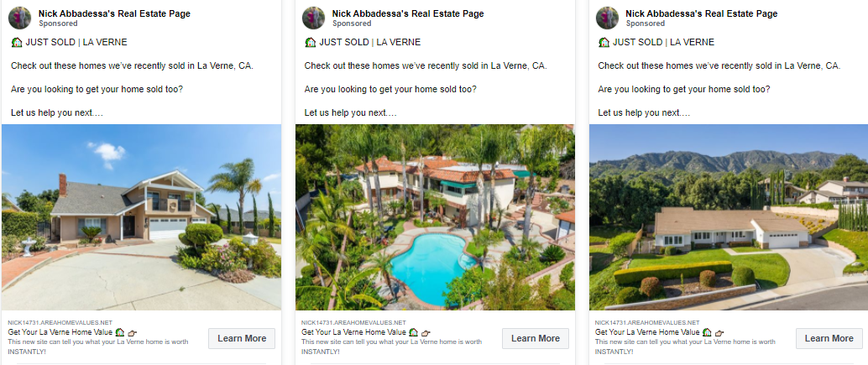
Task: Open Nick Abbadessa's Real Estate Page from the pool home ad
Action: 408,13
